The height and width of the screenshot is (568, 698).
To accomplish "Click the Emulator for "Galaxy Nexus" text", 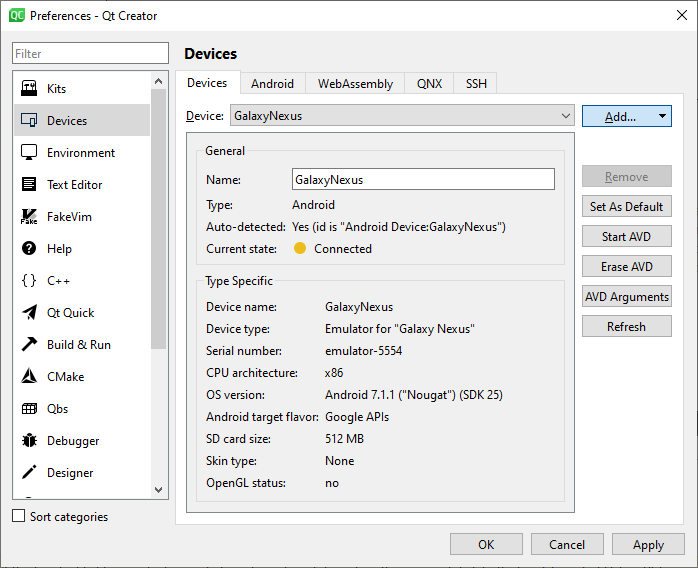I will [x=400, y=329].
